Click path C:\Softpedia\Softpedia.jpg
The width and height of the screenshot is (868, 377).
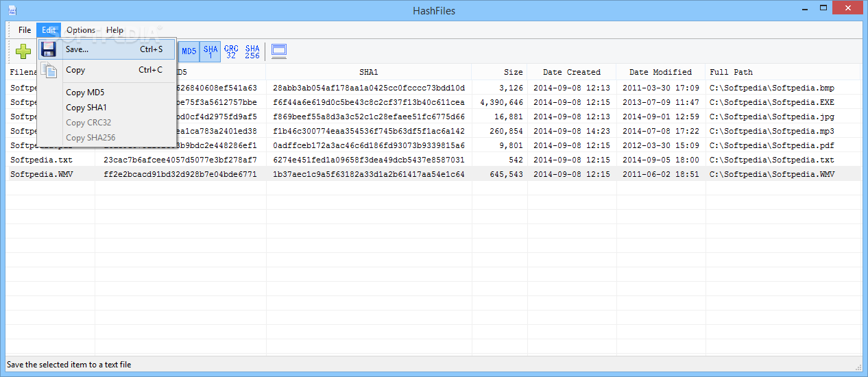772,117
